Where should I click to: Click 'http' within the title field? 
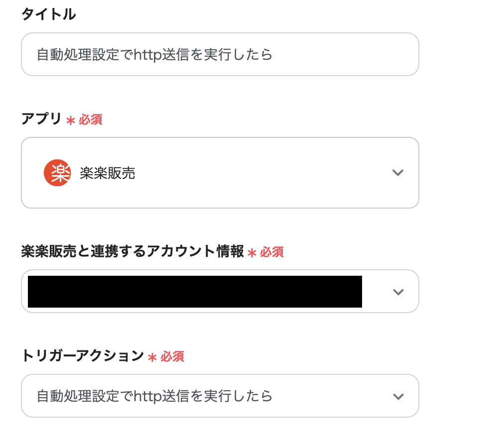148,54
